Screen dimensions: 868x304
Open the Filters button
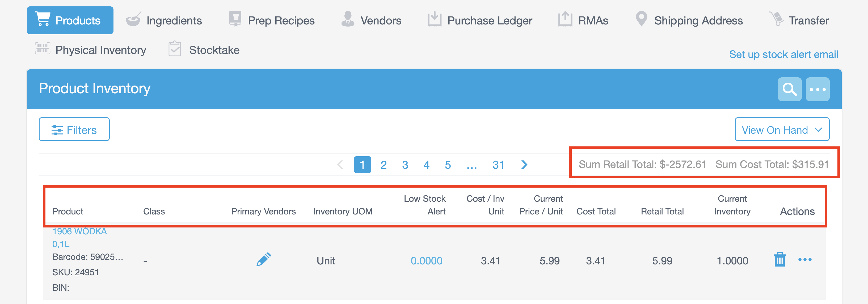click(x=74, y=129)
